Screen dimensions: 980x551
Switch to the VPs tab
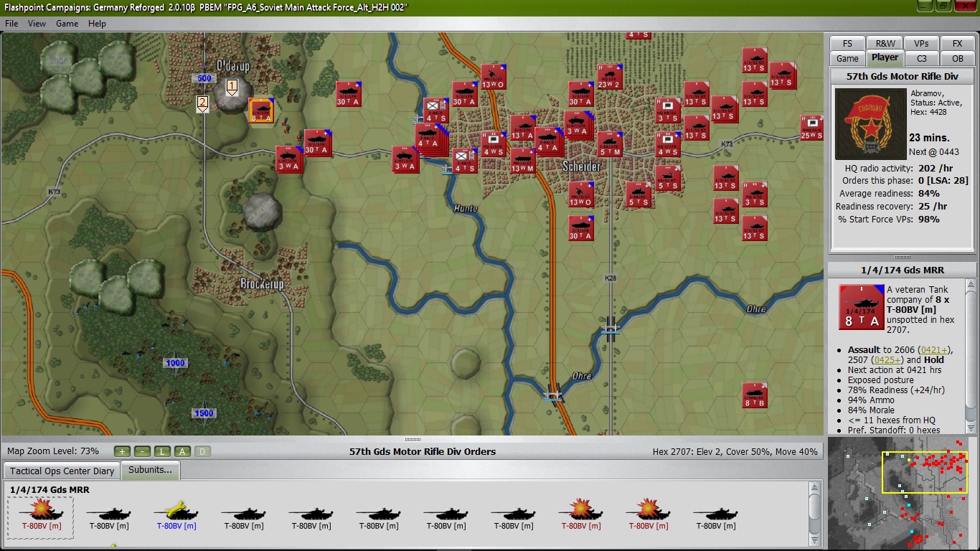click(x=921, y=43)
